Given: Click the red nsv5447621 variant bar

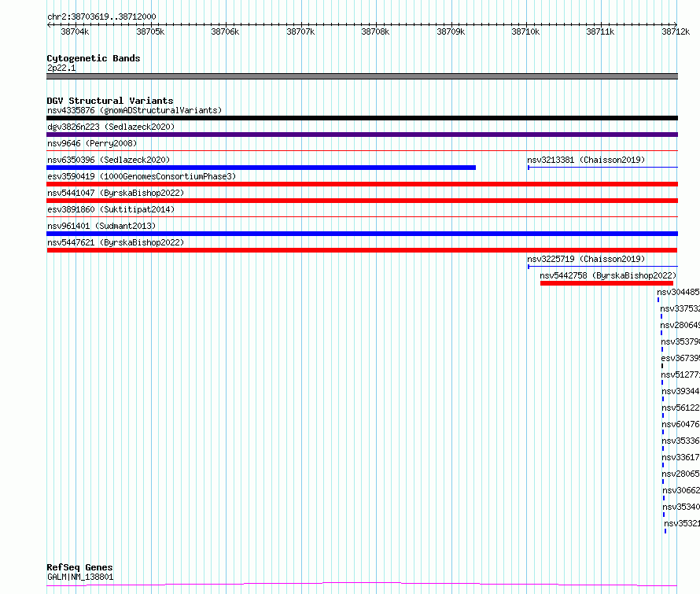Looking at the screenshot, I should (x=362, y=250).
